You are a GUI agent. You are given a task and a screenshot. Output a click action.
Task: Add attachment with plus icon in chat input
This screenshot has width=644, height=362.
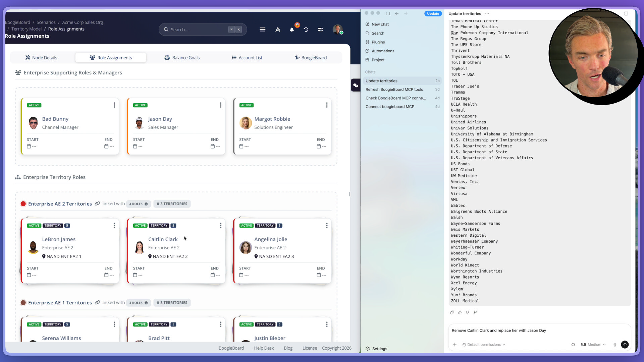tap(454, 345)
